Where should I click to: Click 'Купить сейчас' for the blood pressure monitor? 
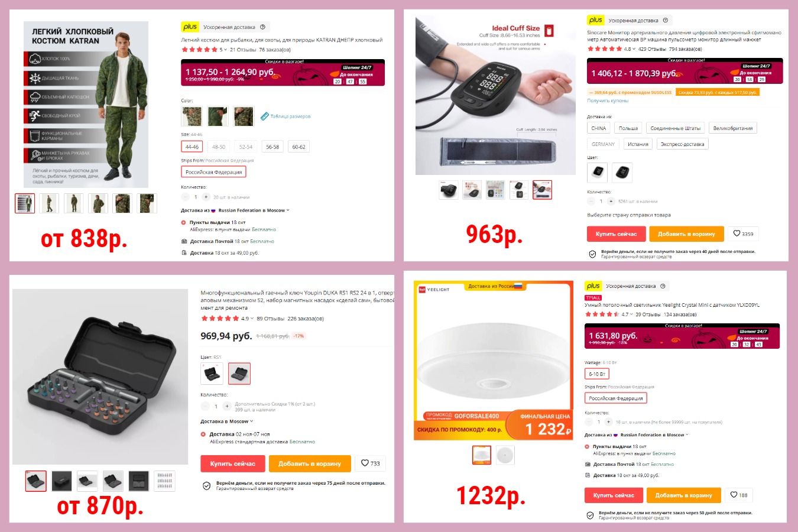(616, 234)
